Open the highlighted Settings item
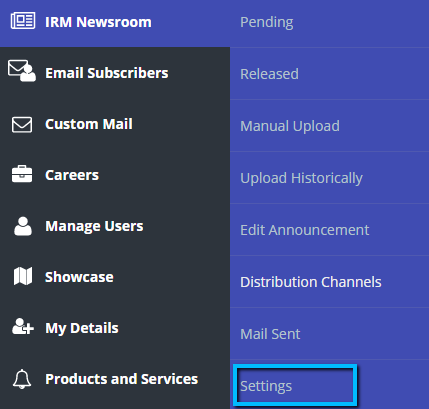429x409 pixels. pos(295,385)
